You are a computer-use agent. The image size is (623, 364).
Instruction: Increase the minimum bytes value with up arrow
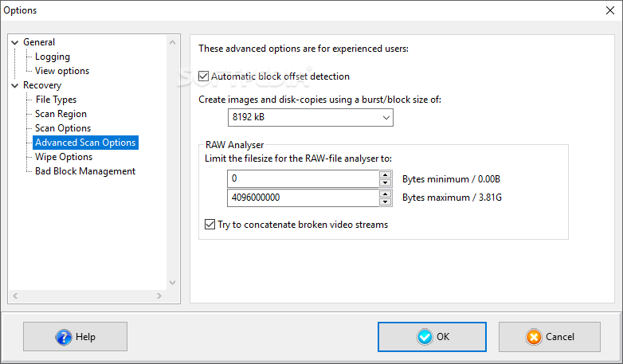pyautogui.click(x=385, y=174)
